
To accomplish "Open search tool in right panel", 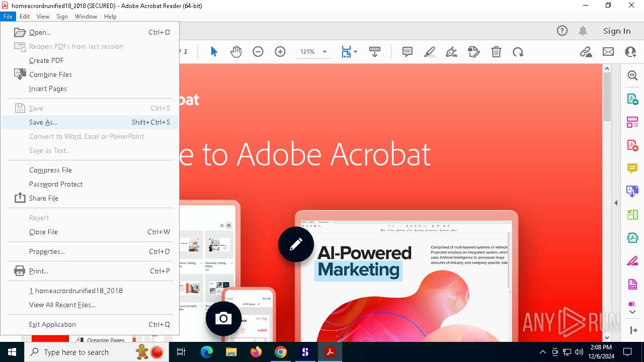I will [632, 75].
